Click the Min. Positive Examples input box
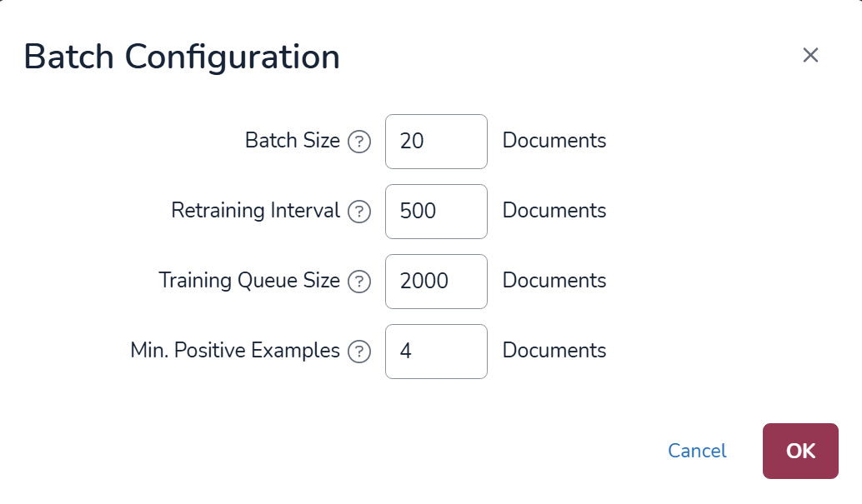The image size is (862, 504). 436,352
